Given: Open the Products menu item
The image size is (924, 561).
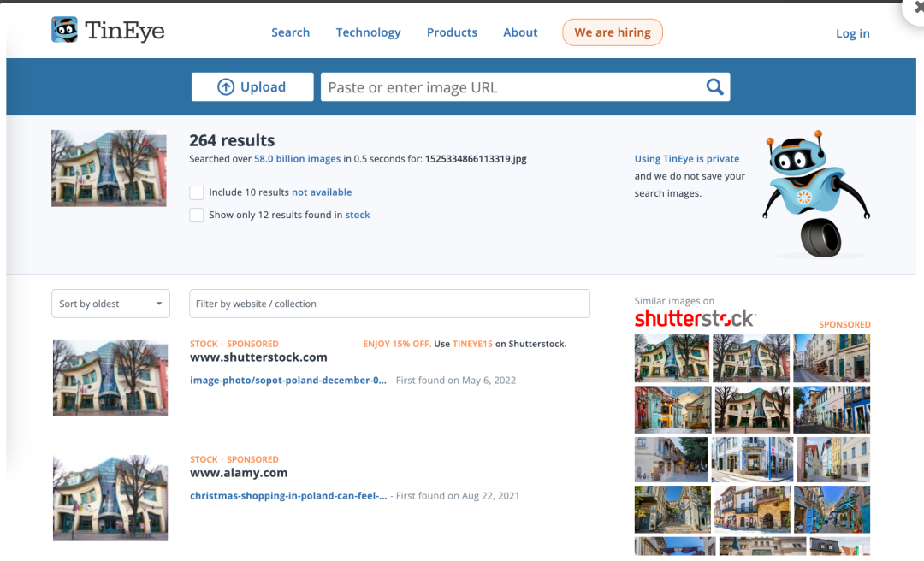Looking at the screenshot, I should click(452, 32).
